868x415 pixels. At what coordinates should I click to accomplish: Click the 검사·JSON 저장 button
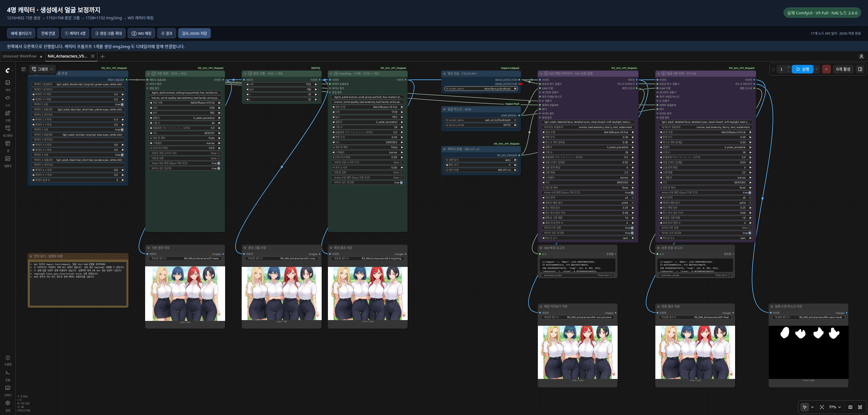click(x=194, y=33)
